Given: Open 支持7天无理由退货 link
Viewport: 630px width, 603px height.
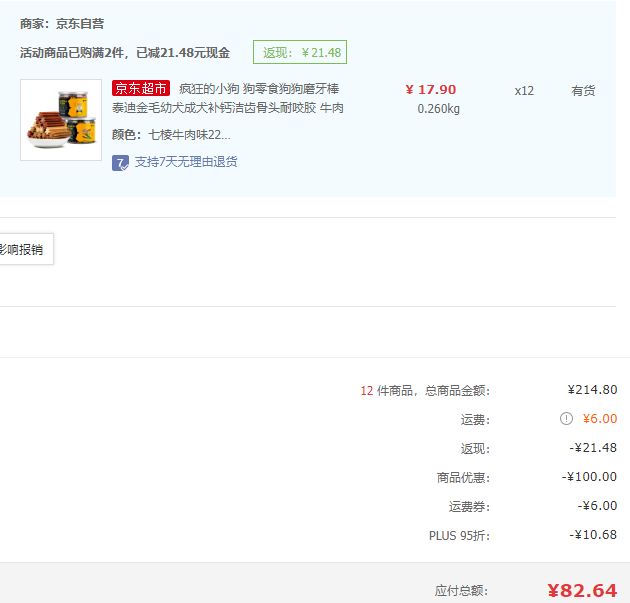Looking at the screenshot, I should (186, 162).
